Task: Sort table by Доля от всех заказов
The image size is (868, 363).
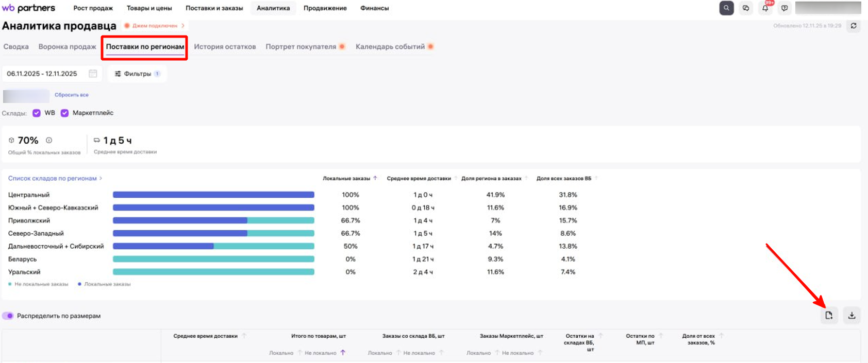Action: click(721, 336)
